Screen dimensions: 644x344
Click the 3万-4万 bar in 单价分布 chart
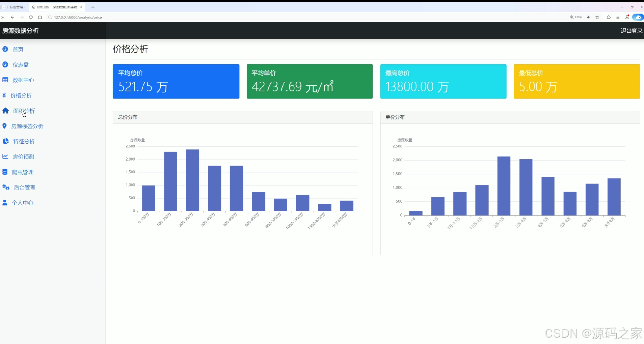tap(526, 187)
